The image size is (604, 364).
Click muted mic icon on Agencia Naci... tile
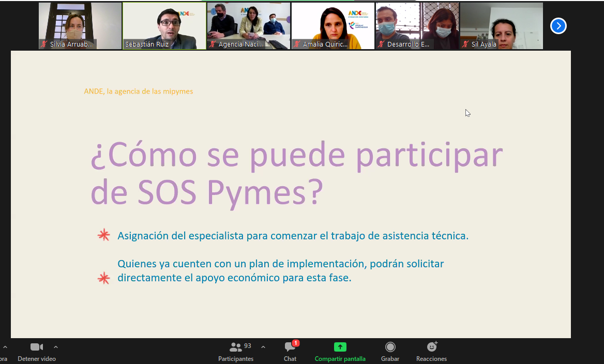(212, 44)
